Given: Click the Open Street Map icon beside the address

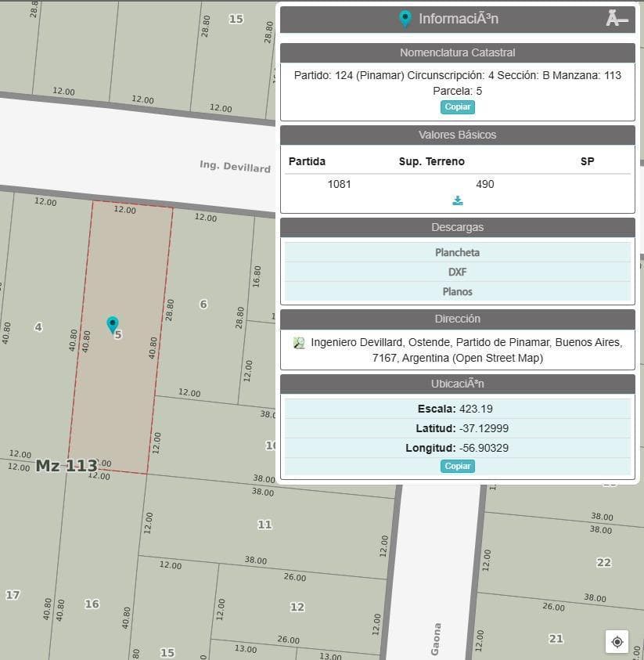Looking at the screenshot, I should (x=299, y=343).
